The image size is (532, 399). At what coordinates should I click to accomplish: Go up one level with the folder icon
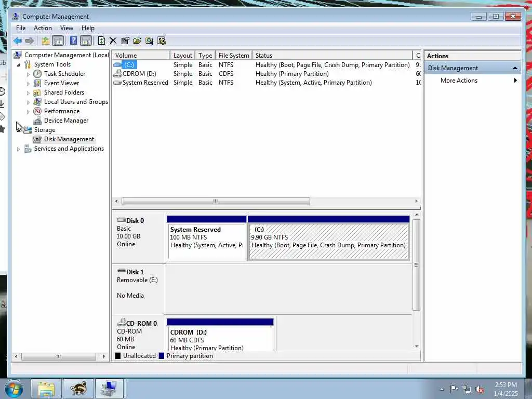(46, 41)
